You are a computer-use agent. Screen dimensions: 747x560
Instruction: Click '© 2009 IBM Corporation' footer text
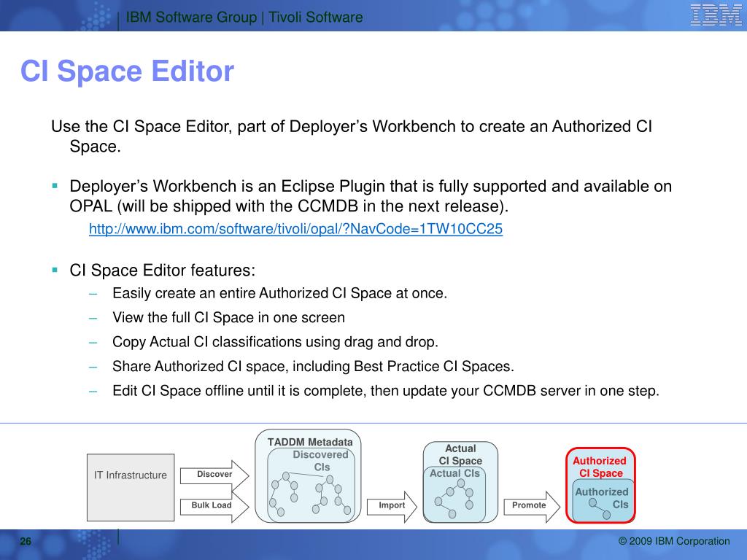tap(673, 542)
